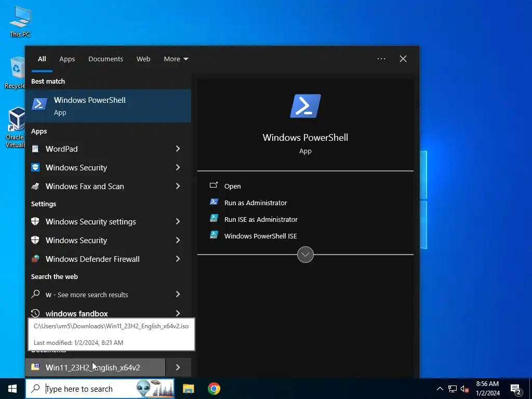The height and width of the screenshot is (399, 532).
Task: Click the Windows Security settings shield icon
Action: (35, 221)
